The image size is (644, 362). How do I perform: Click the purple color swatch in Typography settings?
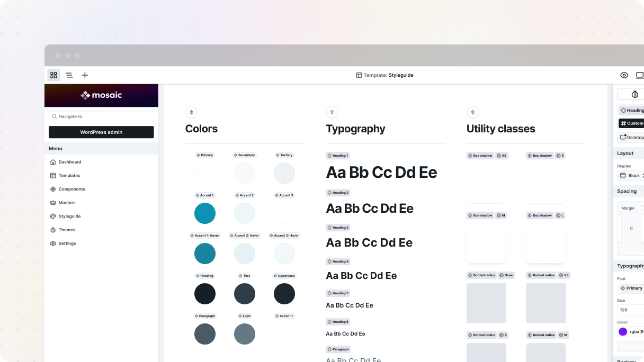click(623, 331)
